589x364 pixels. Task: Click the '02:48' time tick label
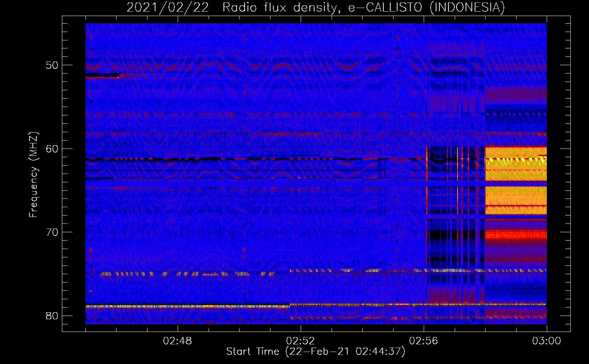click(x=177, y=341)
